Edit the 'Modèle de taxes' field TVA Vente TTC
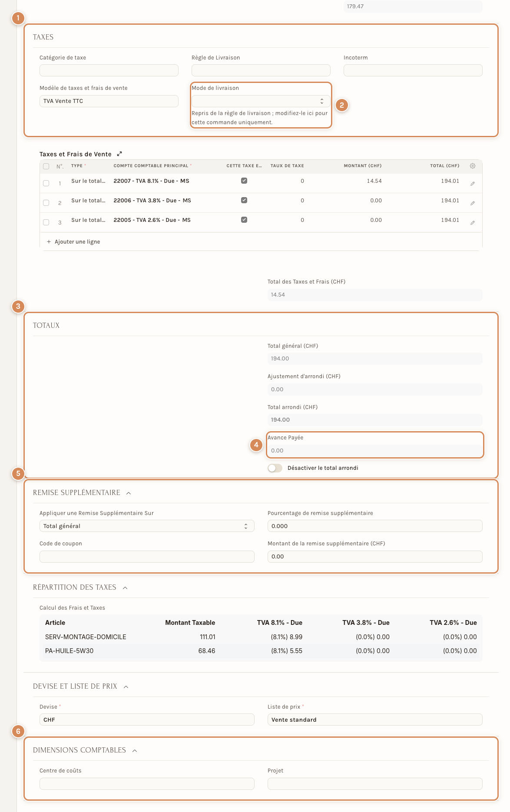The height and width of the screenshot is (812, 510). click(109, 101)
